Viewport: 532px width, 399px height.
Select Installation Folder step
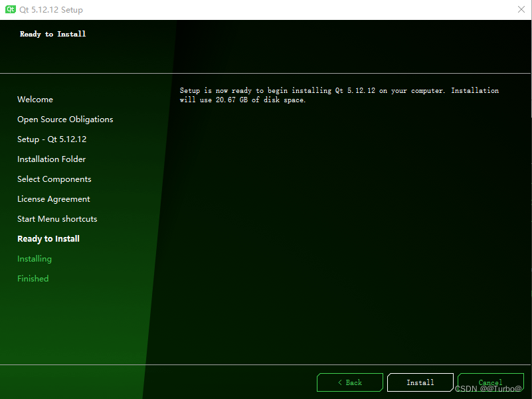click(x=52, y=159)
